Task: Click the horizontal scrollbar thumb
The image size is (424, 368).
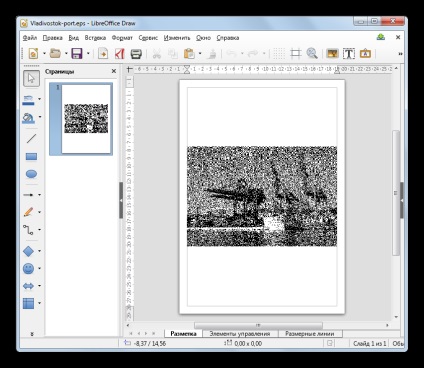Action: 258,325
